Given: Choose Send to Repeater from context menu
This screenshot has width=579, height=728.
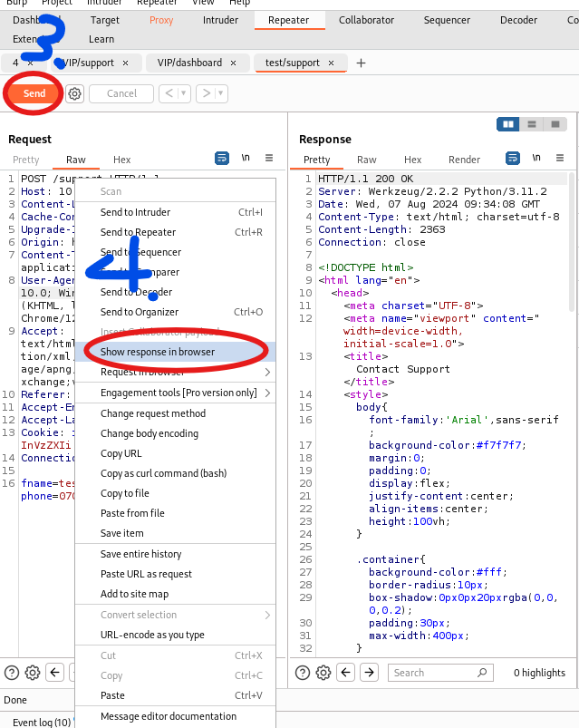Looking at the screenshot, I should click(176, 232).
